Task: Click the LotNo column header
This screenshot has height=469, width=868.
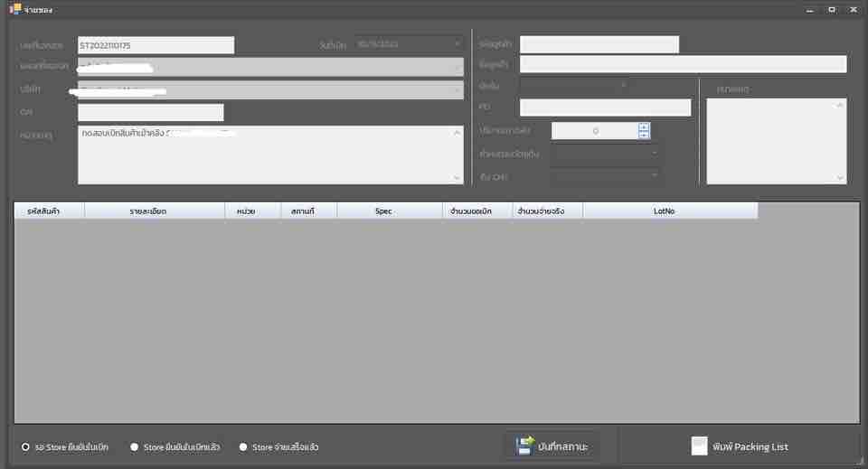Action: (x=670, y=211)
